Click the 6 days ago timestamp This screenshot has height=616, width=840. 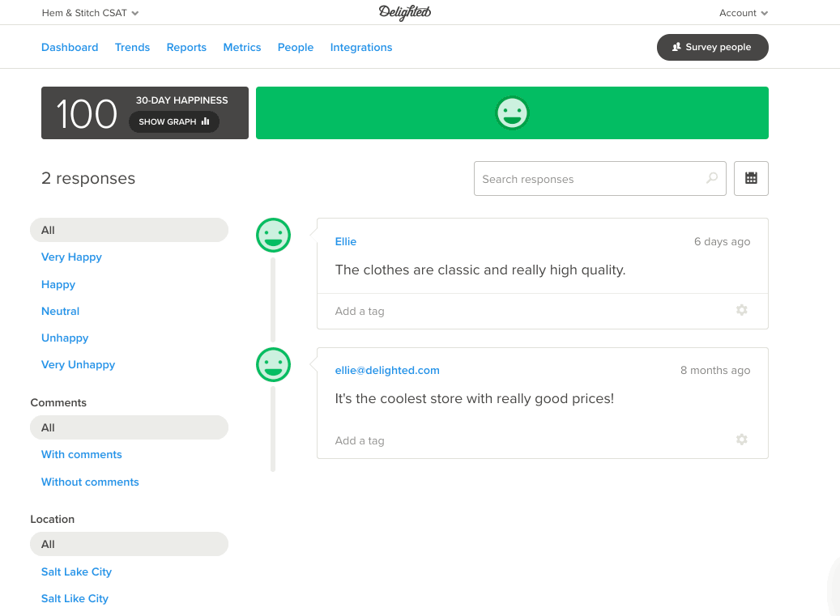click(x=722, y=241)
